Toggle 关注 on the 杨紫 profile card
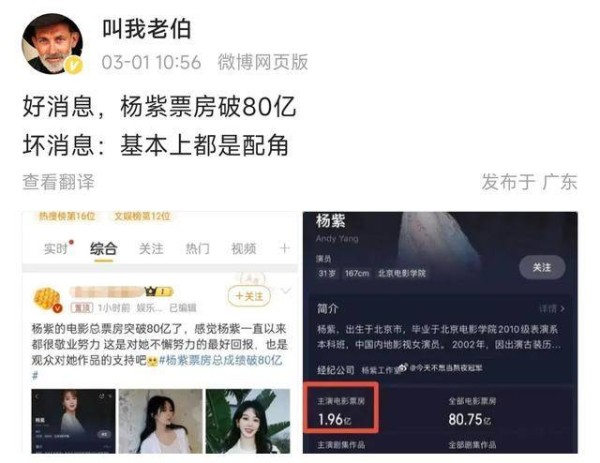The width and height of the screenshot is (600, 463). 542,267
